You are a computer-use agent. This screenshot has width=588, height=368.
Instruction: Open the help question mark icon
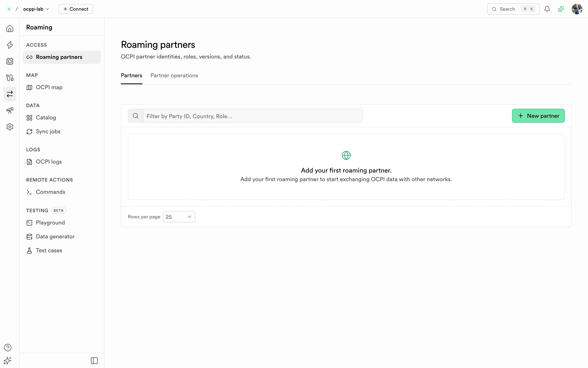pyautogui.click(x=8, y=347)
